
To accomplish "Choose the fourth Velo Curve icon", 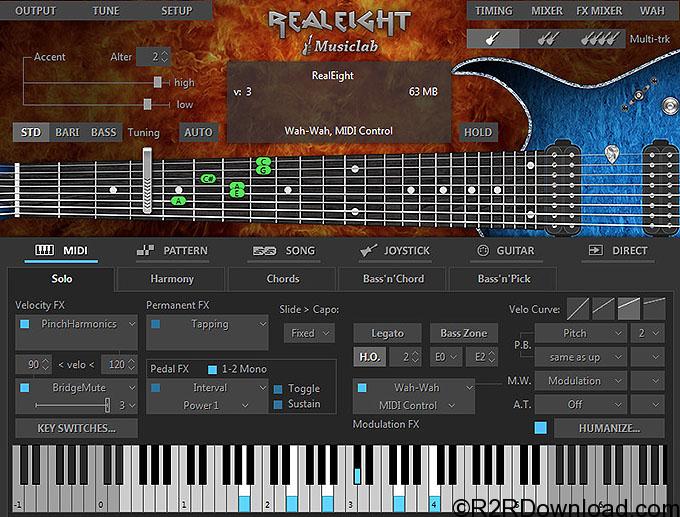I will point(654,309).
